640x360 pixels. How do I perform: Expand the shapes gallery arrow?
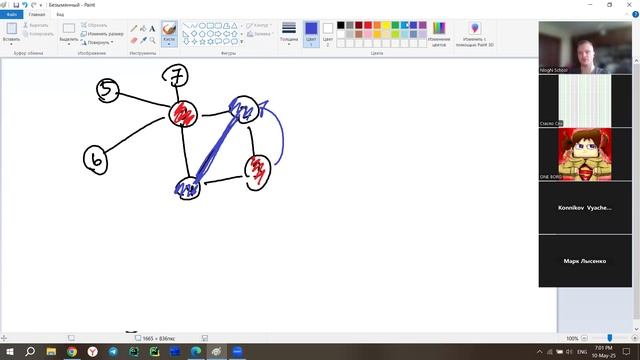[242, 42]
